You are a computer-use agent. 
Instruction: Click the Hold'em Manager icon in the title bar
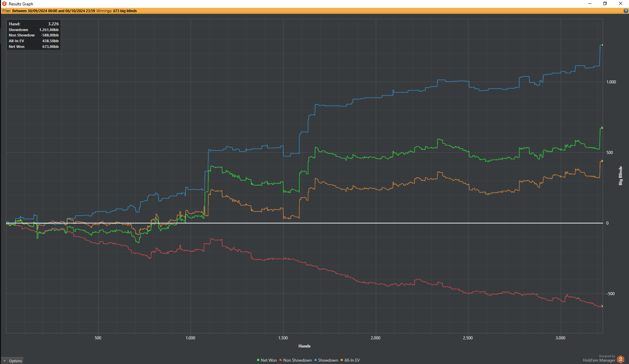coord(4,4)
